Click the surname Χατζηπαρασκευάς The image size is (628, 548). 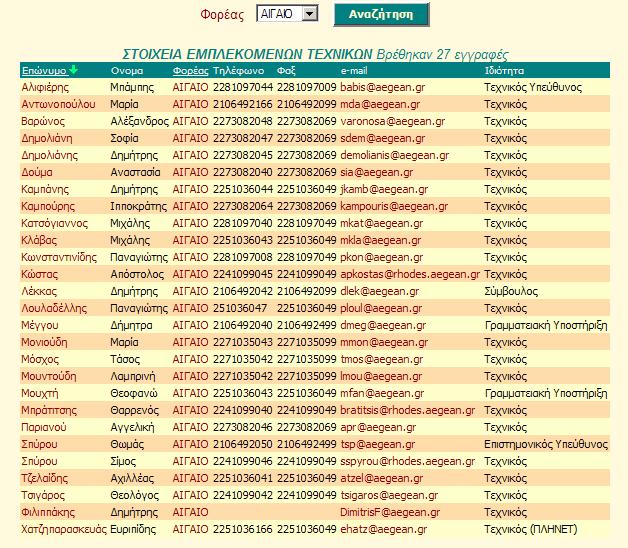pos(64,530)
